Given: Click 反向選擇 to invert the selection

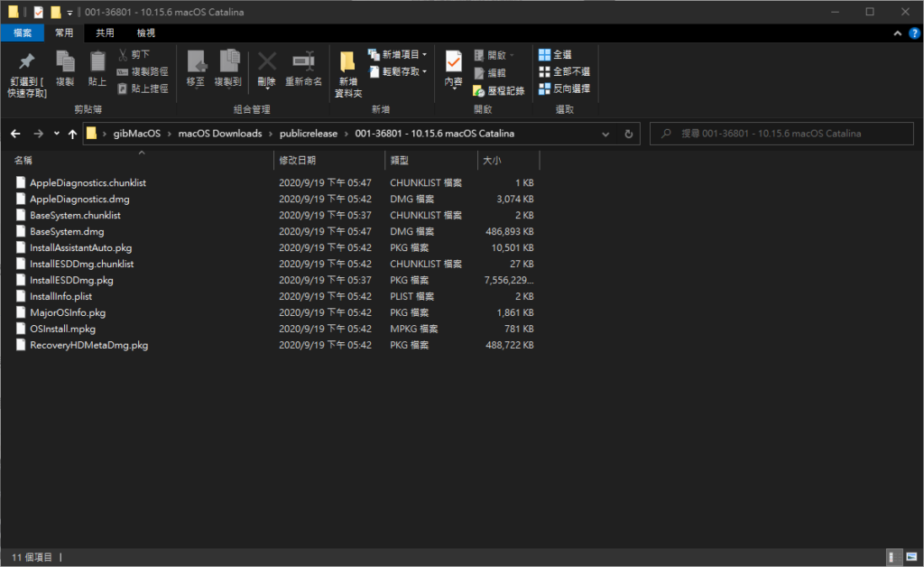Looking at the screenshot, I should tap(564, 88).
